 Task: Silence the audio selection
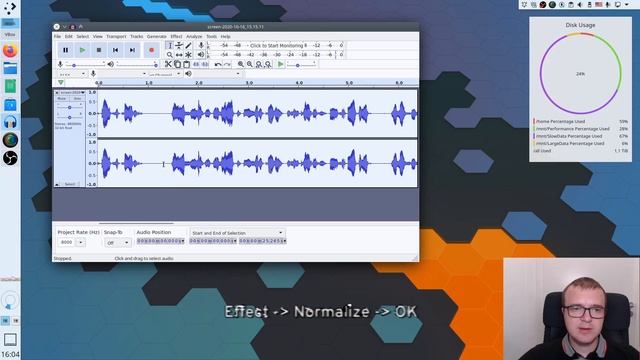[x=204, y=64]
